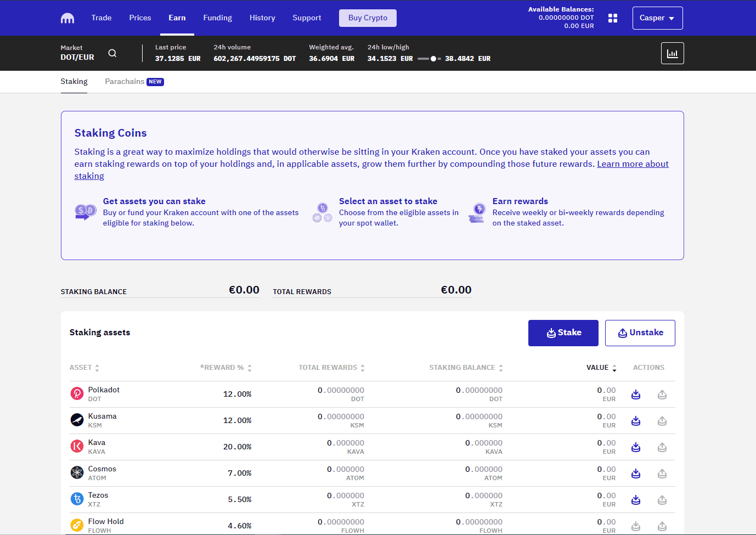Screen dimensions: 756x535
Task: Click the Flow Hold coin logo
Action: [x=77, y=525]
